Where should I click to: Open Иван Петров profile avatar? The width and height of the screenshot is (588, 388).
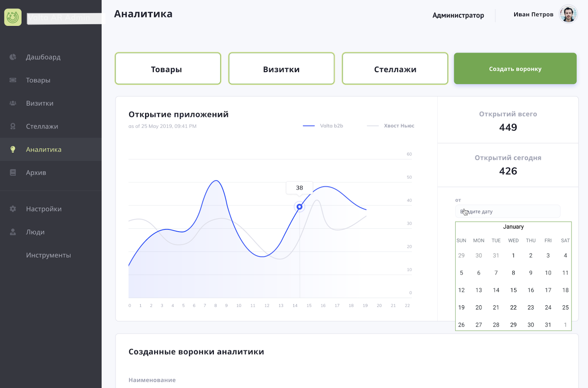pyautogui.click(x=568, y=14)
